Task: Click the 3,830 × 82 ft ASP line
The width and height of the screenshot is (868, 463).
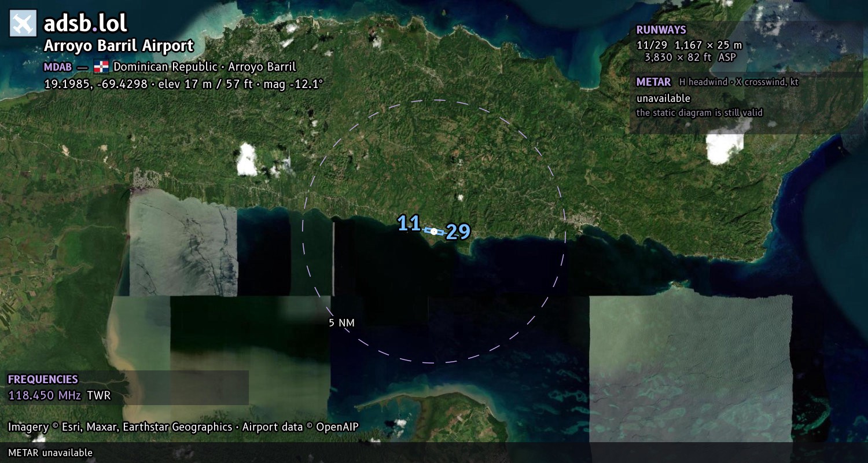Action: [x=690, y=57]
